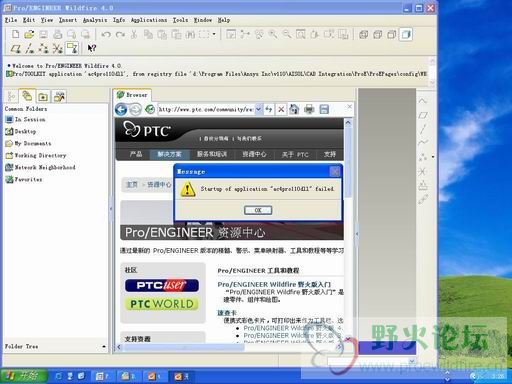Open the Insert menu
Viewport: 512px width, 384px height.
[x=68, y=20]
